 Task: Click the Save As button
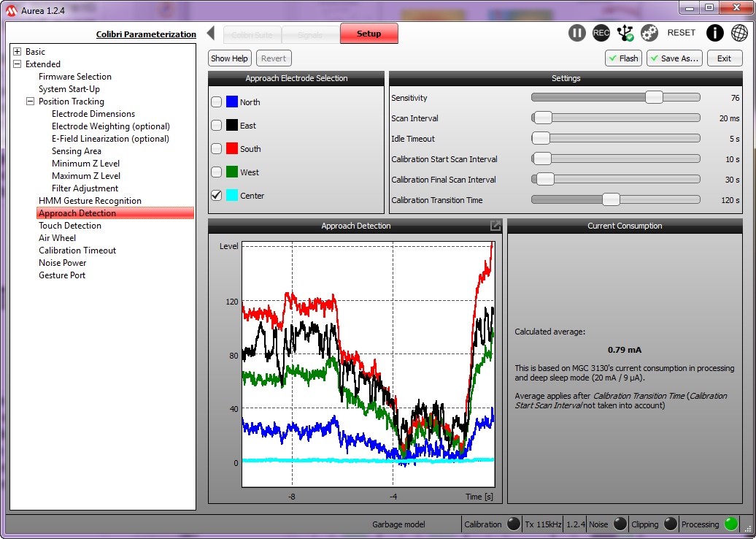click(674, 58)
